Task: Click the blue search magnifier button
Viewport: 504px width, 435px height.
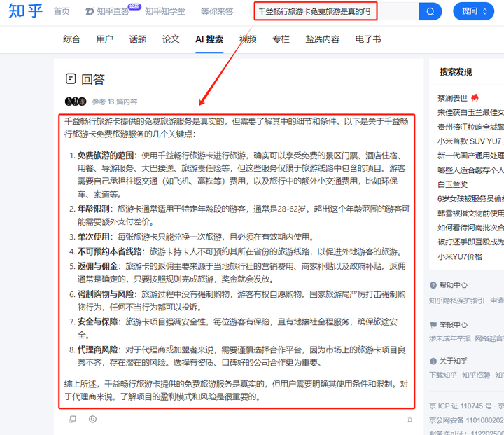Action: pyautogui.click(x=430, y=12)
